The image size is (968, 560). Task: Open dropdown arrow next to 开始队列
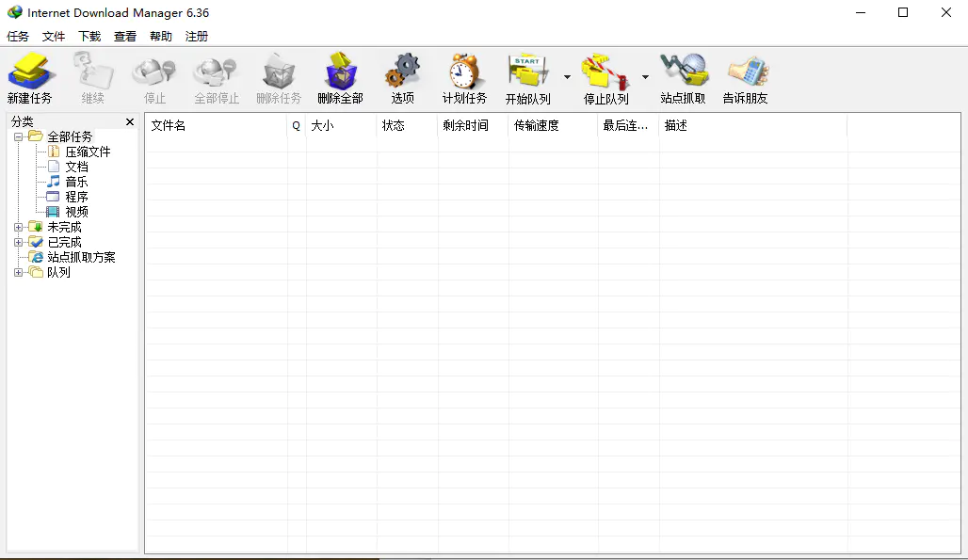pyautogui.click(x=567, y=77)
